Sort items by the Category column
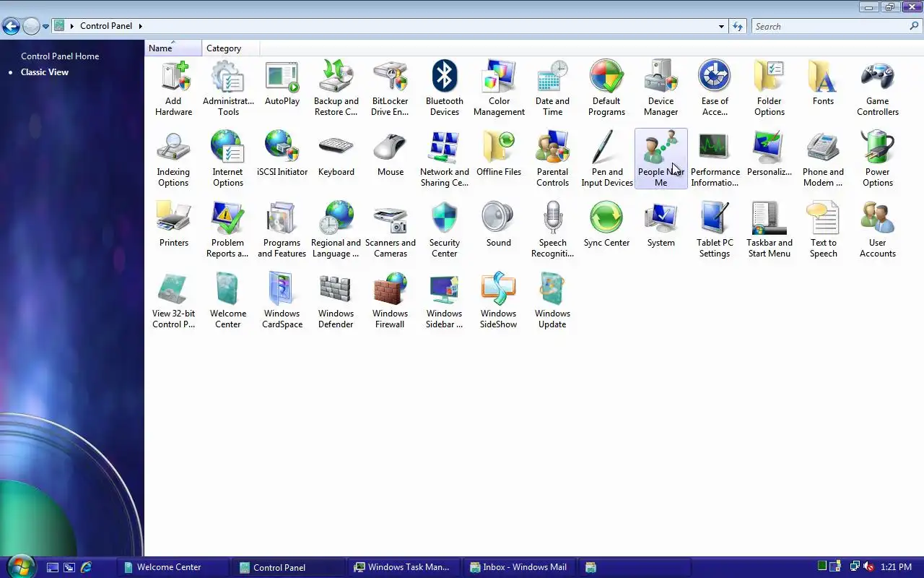The height and width of the screenshot is (578, 924). coord(230,48)
